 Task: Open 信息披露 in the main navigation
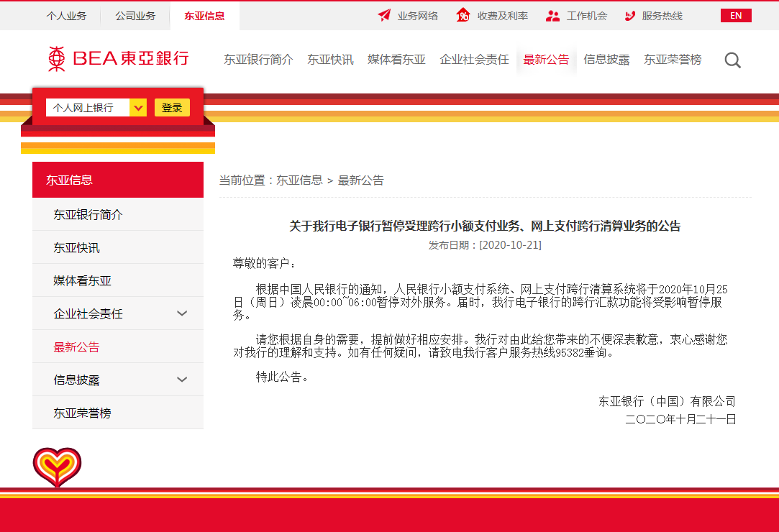tap(606, 60)
